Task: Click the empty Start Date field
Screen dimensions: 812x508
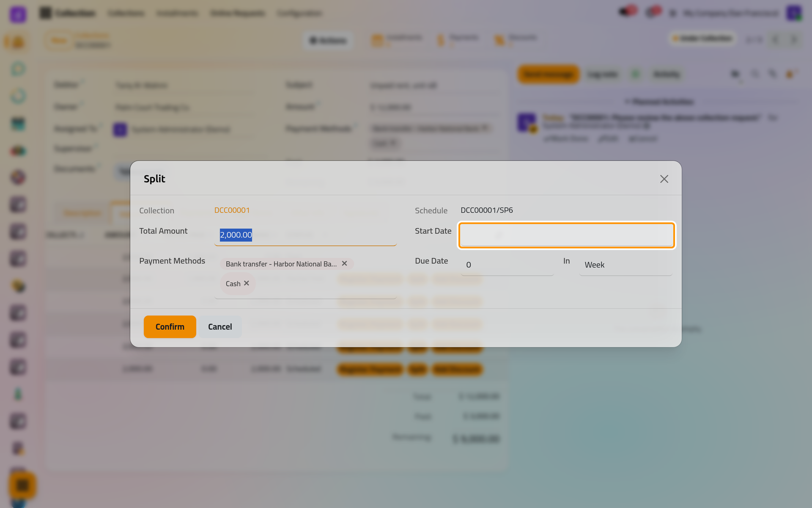Action: coord(567,235)
